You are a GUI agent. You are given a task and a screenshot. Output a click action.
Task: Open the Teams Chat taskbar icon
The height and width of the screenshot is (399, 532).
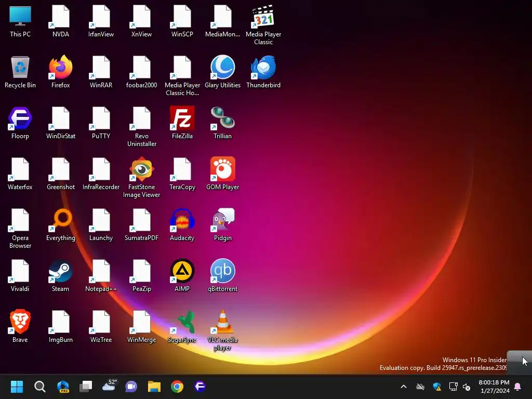coord(131,387)
